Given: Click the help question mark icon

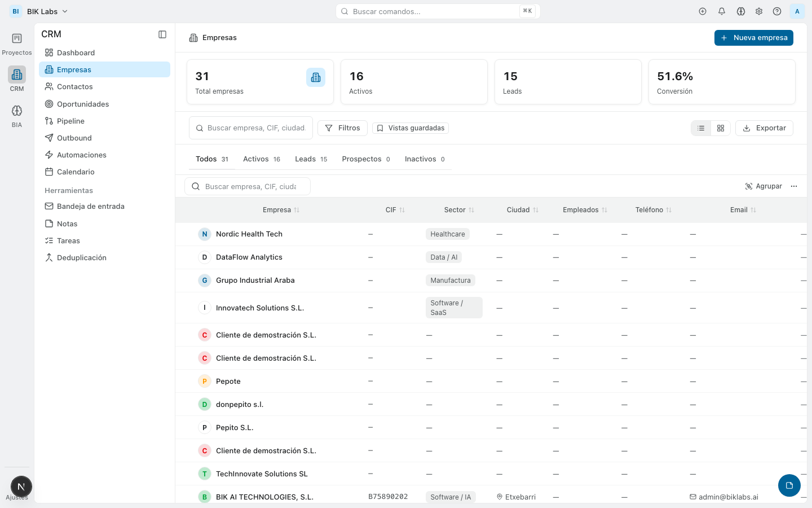Looking at the screenshot, I should [x=777, y=11].
